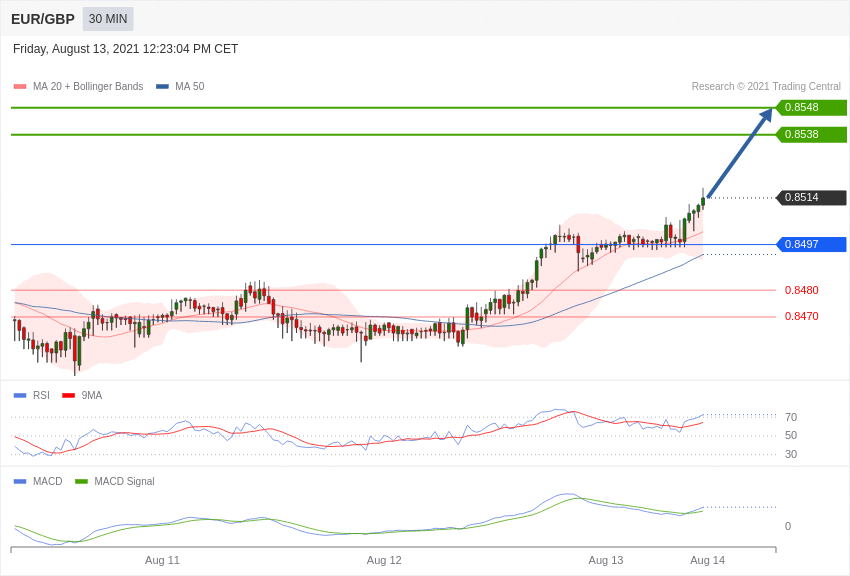Click the MA 50 blue legend swatch
Screen dimensions: 850x576
(x=162, y=87)
